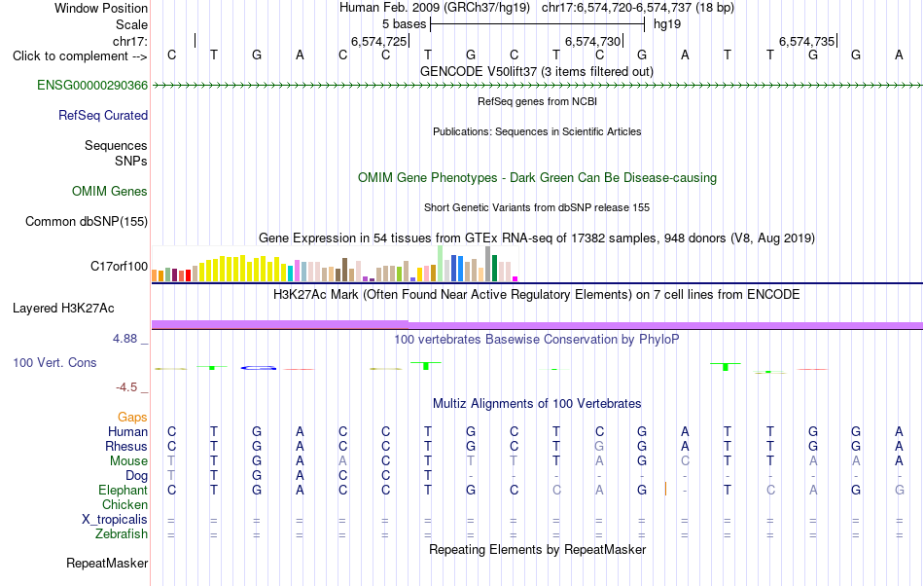Click 'RefSeq genes from NCBI' track title

538,102
